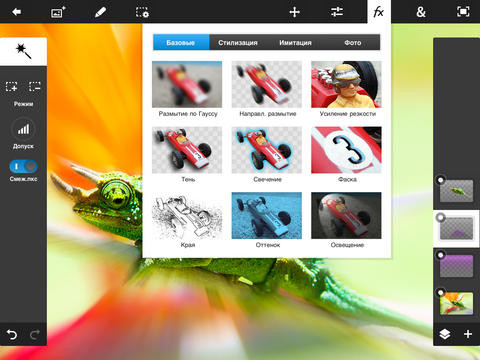Screen dimensions: 480x360
Task: Add a new layer with plus
Action: [468, 334]
